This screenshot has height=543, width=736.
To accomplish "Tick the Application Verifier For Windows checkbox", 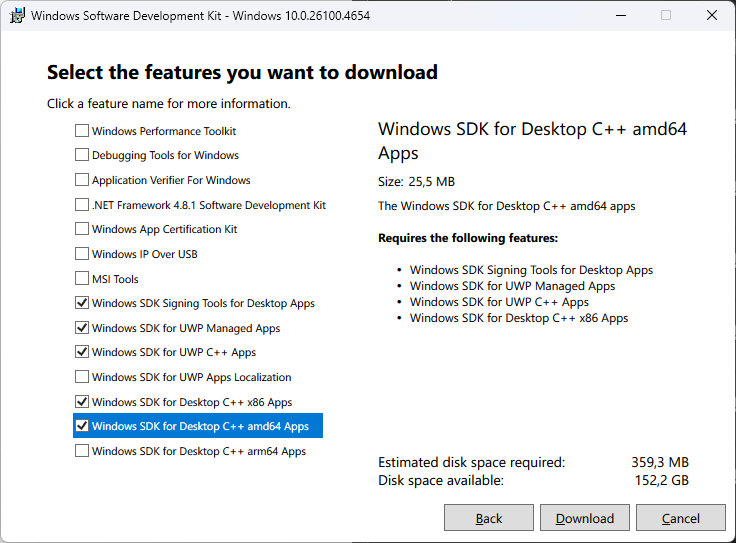I will coord(82,180).
